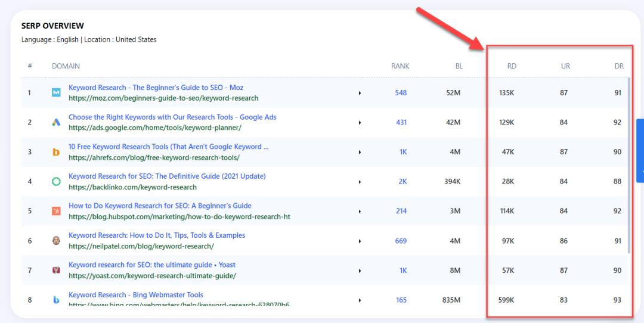Click the blog.hubspot.com URL

coord(179,216)
